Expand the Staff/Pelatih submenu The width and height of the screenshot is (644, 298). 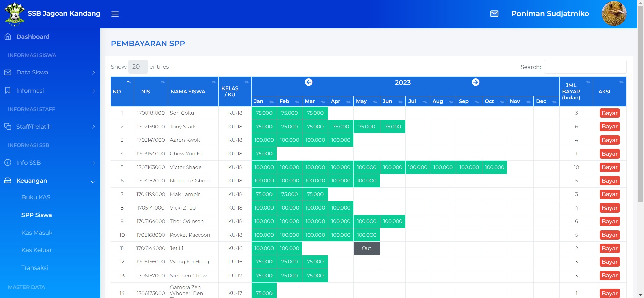point(50,127)
